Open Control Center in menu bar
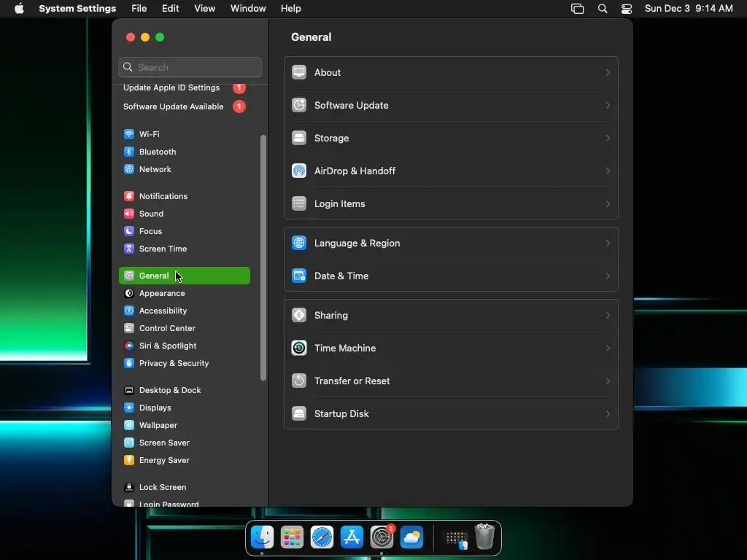The width and height of the screenshot is (747, 560). pos(627,9)
